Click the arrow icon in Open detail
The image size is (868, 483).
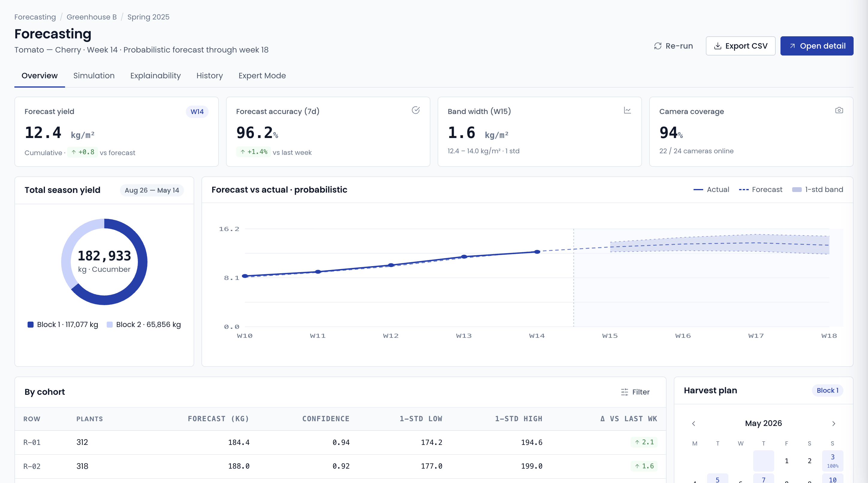click(792, 46)
